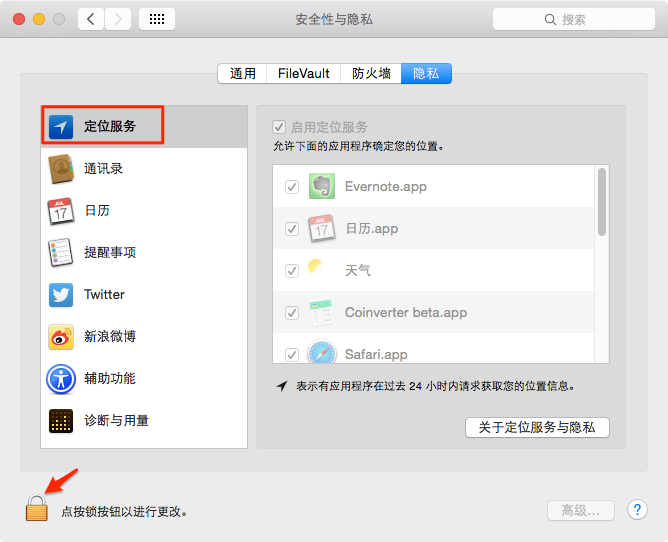This screenshot has width=668, height=542.
Task: Click the Sina Weibo icon
Action: [60, 337]
